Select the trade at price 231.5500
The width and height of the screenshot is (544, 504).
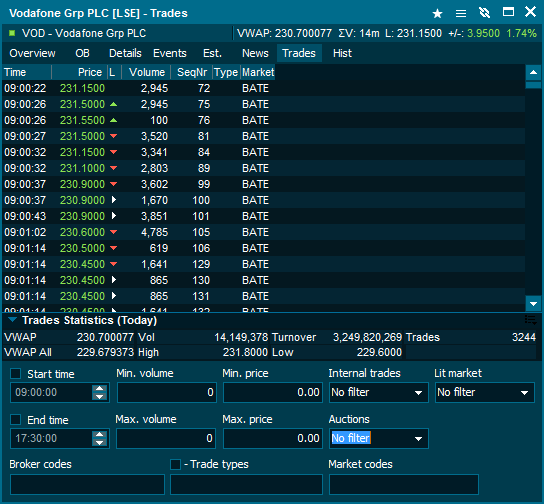click(x=264, y=120)
